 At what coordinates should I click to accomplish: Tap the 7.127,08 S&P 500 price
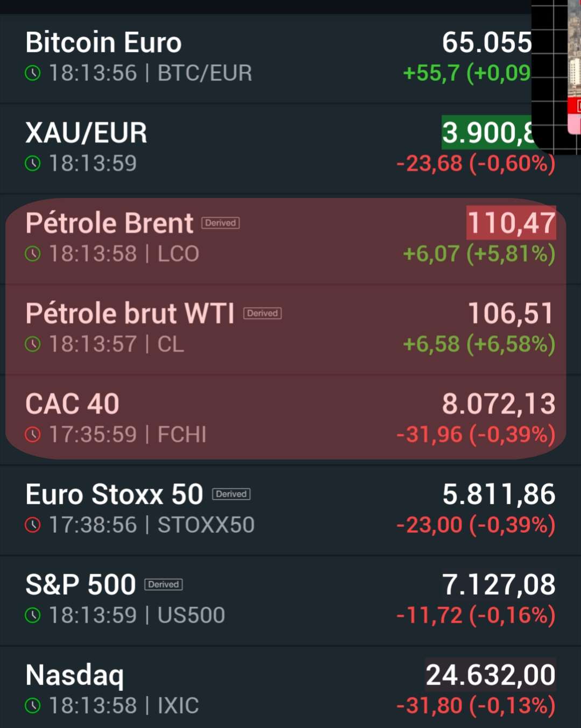point(499,584)
